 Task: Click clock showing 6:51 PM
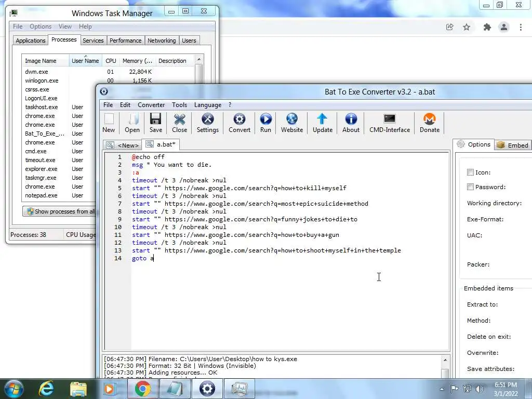tap(506, 385)
